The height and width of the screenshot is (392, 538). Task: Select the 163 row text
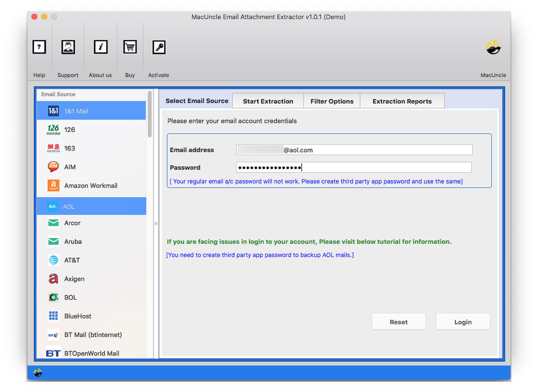point(70,148)
